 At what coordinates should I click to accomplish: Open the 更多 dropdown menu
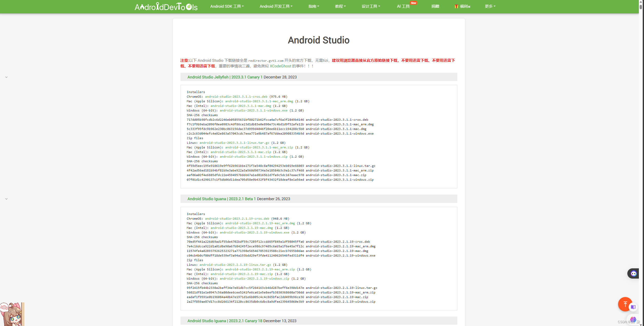click(490, 6)
